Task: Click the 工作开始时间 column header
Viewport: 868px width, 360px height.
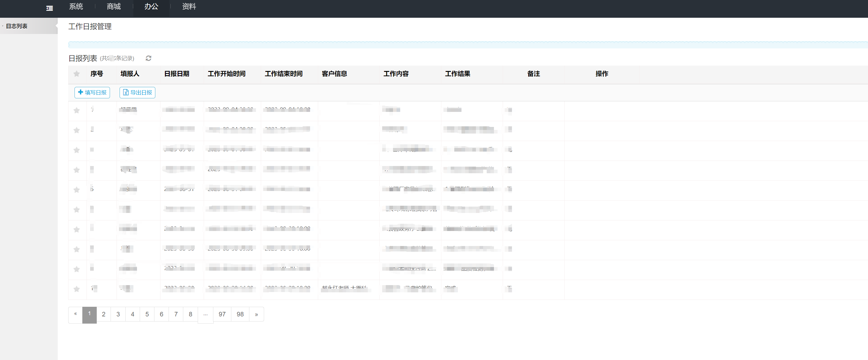Action: click(227, 74)
